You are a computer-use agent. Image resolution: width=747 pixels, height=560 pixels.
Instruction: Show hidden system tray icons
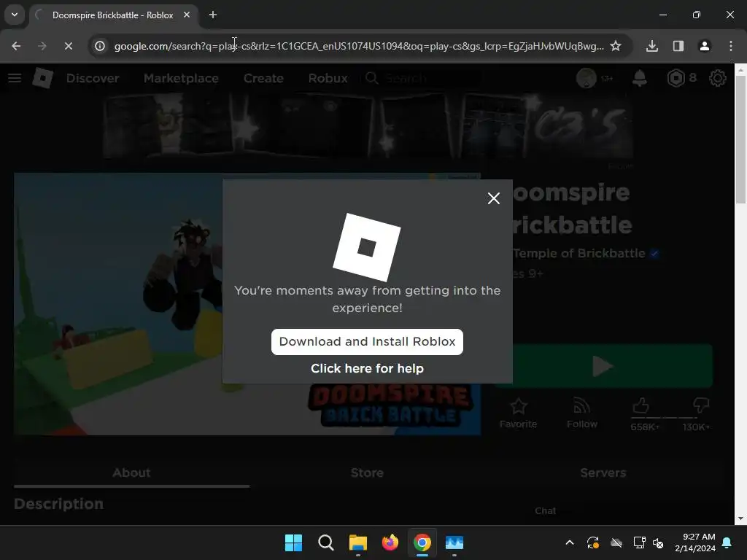[x=569, y=542]
